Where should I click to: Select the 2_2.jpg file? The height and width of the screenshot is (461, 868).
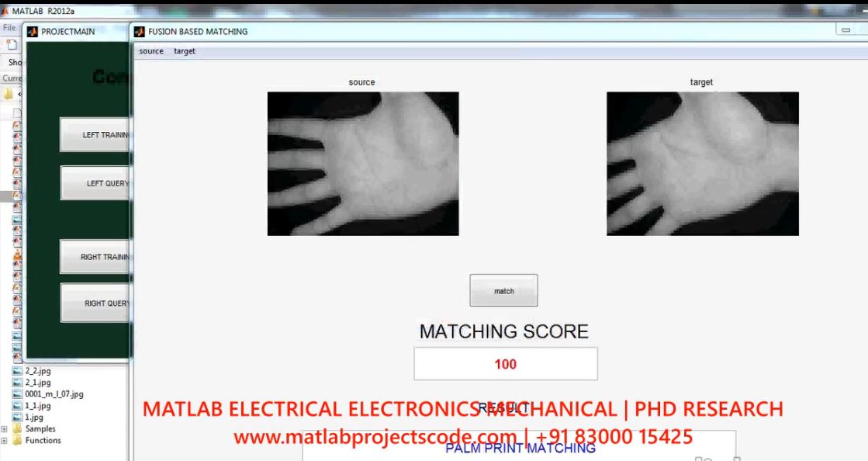pos(37,371)
